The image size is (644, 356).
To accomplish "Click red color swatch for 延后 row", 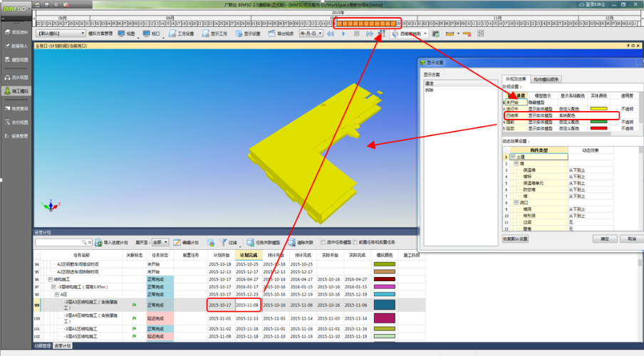I will (x=598, y=129).
